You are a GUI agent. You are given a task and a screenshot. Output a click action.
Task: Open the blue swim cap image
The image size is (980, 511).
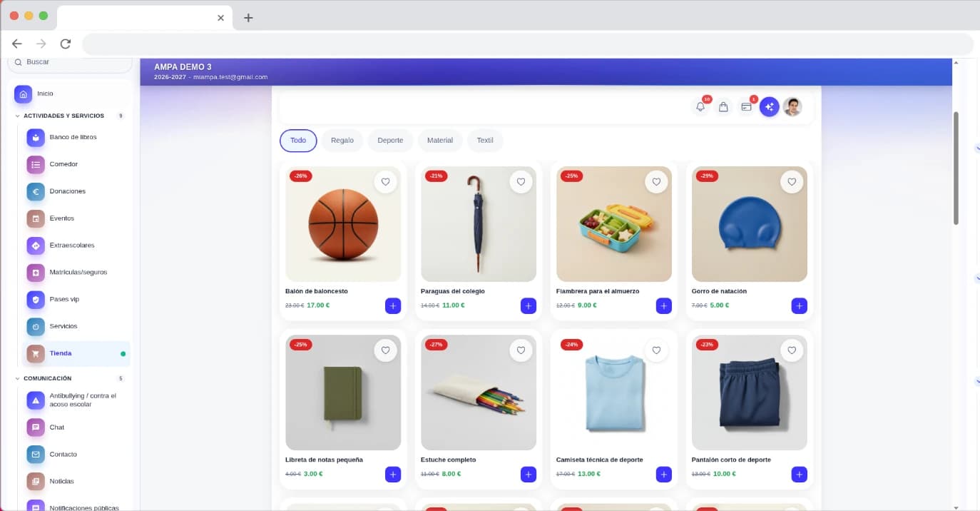click(750, 224)
